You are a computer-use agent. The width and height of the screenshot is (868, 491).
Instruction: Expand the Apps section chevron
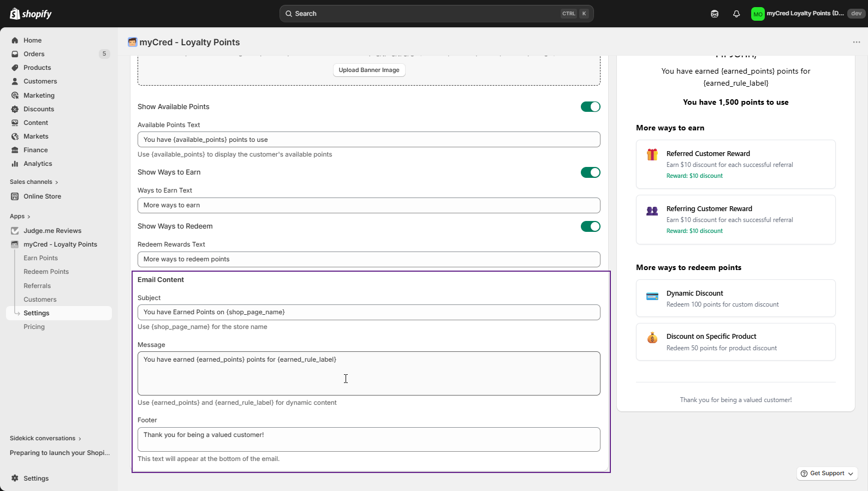coord(28,217)
